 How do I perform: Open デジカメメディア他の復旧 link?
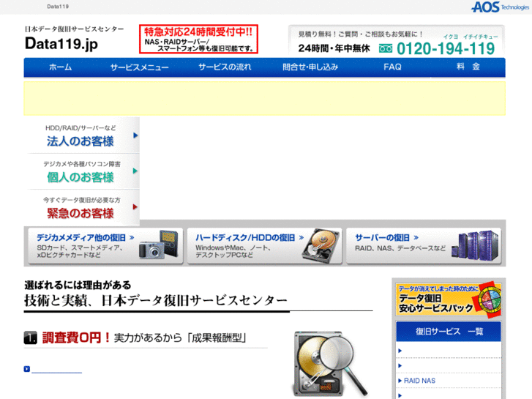pyautogui.click(x=86, y=237)
